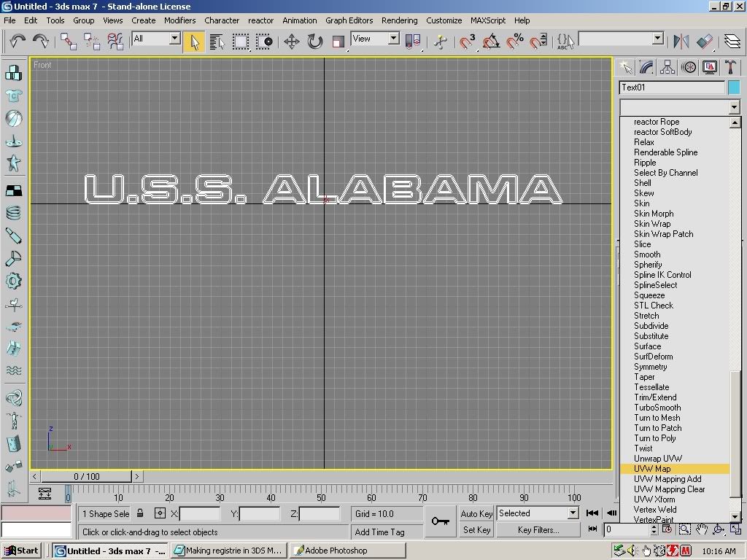Choose TurboSmooth from the modifier list
The height and width of the screenshot is (560, 747).
pos(657,408)
